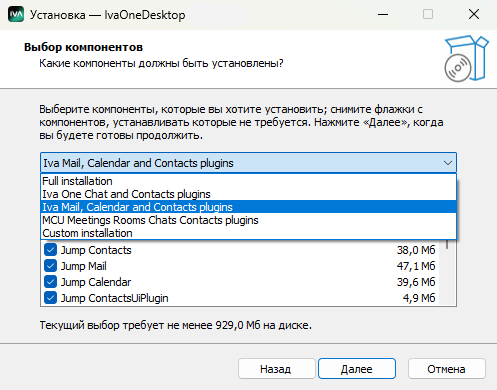Select highlighted Iva Mail, Calendar and Contacts plugins
The width and height of the screenshot is (497, 390).
[x=249, y=207]
